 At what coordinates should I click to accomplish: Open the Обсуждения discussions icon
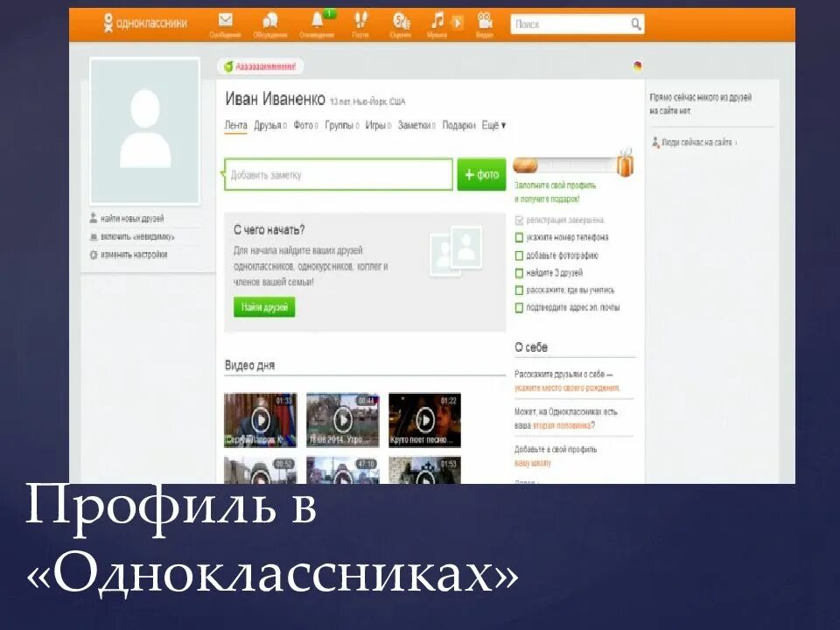270,21
